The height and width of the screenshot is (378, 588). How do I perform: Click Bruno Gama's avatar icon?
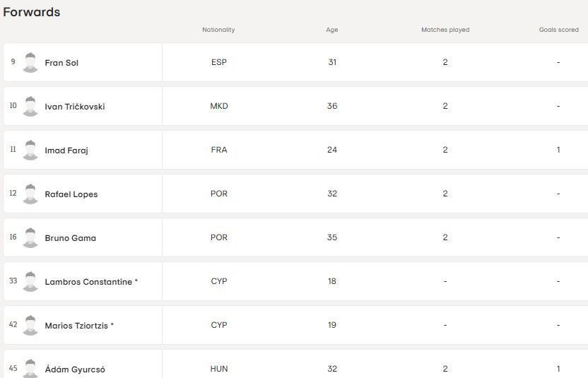(30, 237)
